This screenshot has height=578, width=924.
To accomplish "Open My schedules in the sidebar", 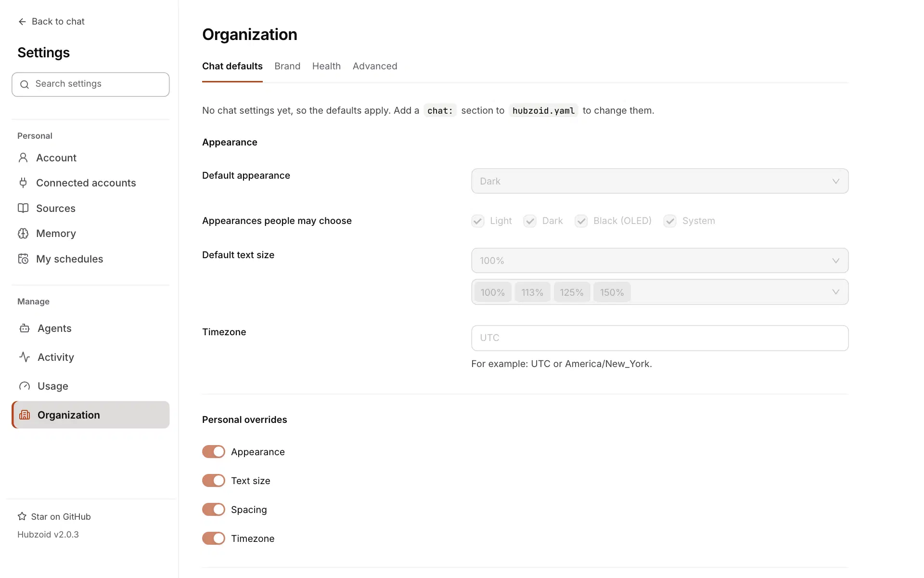I will click(90, 259).
